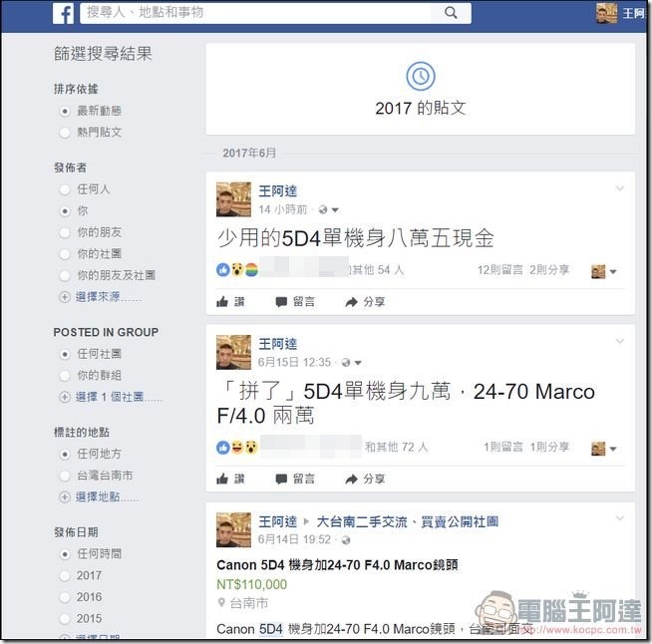The width and height of the screenshot is (652, 644).
Task: Click the search magnifier icon
Action: [451, 13]
